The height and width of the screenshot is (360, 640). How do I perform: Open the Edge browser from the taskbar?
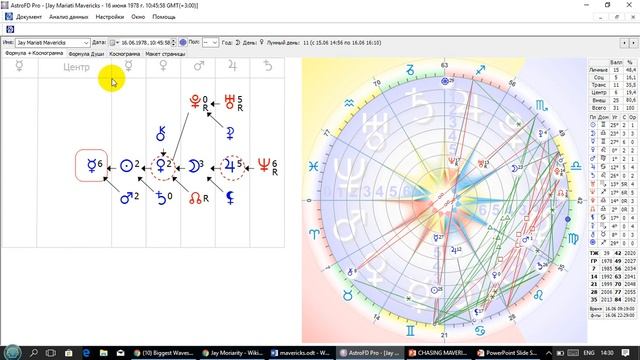[86, 353]
